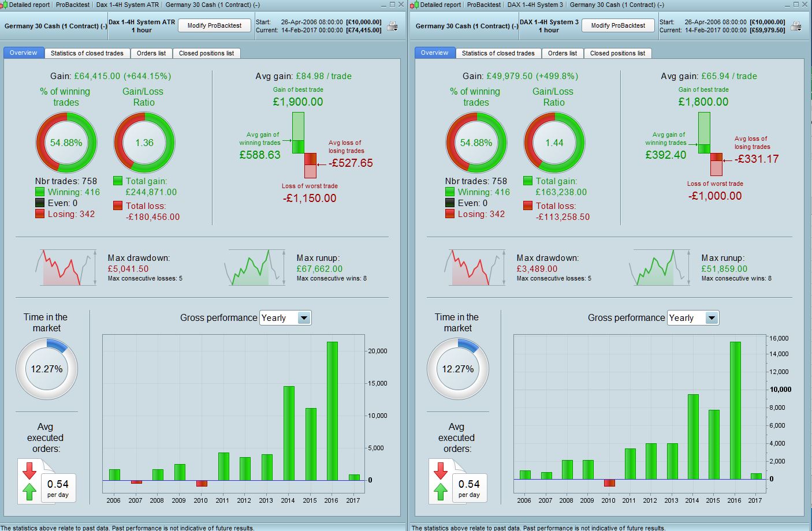The width and height of the screenshot is (812, 531).
Task: Click the total gain value £244,871.00
Action: [x=151, y=192]
